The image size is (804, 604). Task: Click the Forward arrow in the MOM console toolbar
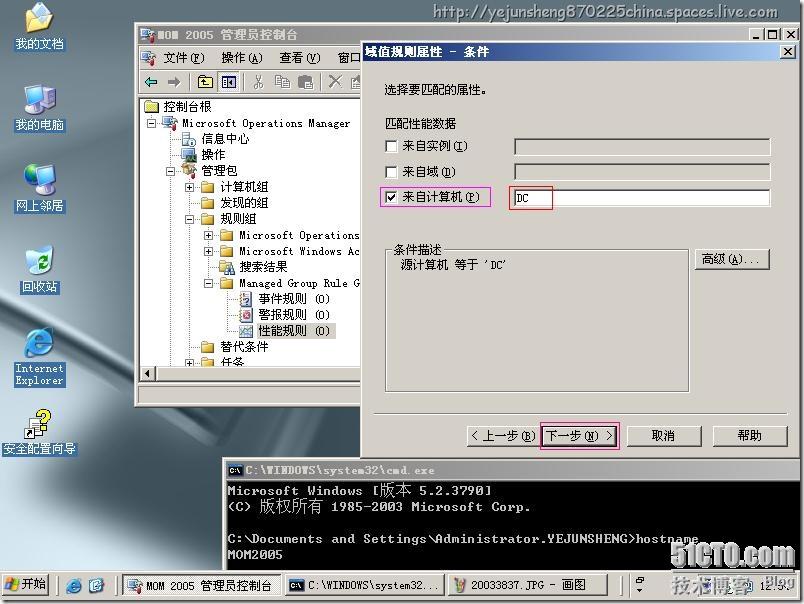coord(174,82)
